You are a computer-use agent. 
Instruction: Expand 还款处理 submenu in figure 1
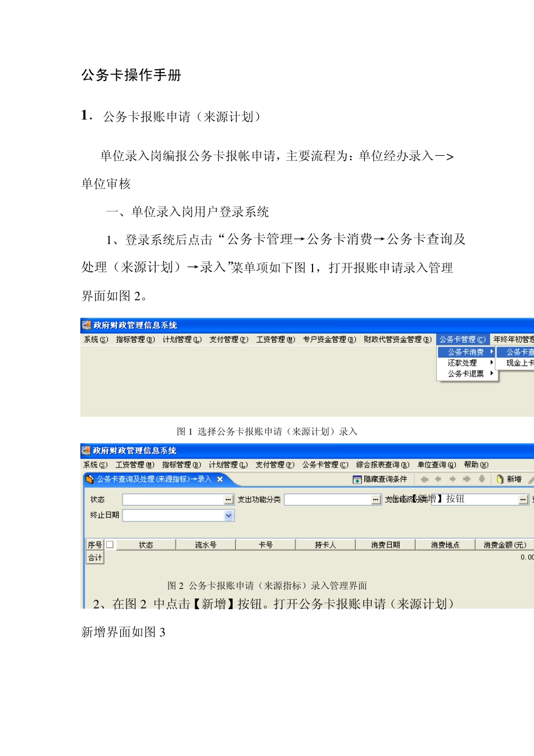click(x=467, y=363)
